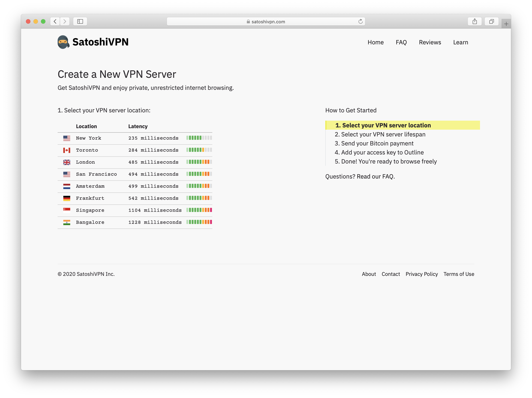
Task: Open the Learn navigation link
Action: tap(460, 42)
